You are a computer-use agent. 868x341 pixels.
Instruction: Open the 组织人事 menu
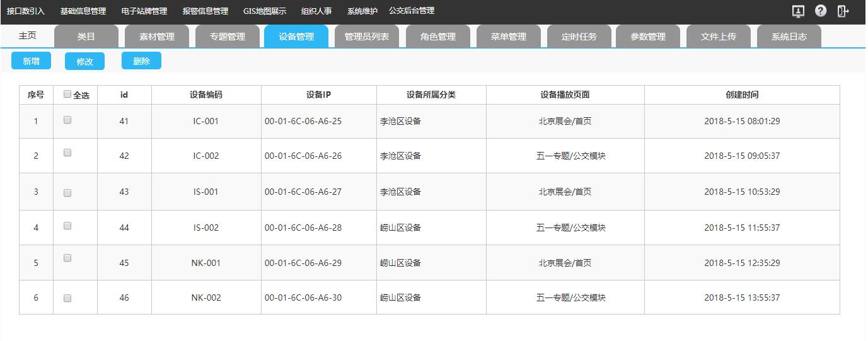click(x=316, y=11)
